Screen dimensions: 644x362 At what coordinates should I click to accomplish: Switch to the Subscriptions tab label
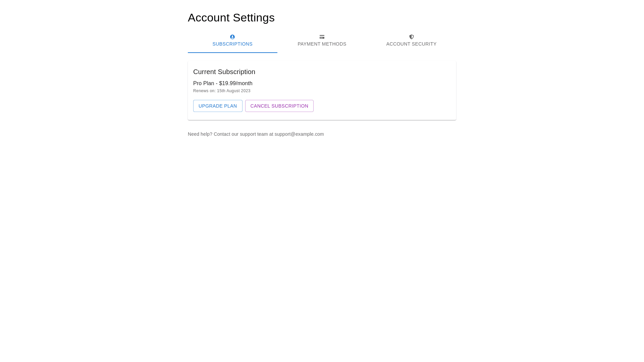coord(232,44)
